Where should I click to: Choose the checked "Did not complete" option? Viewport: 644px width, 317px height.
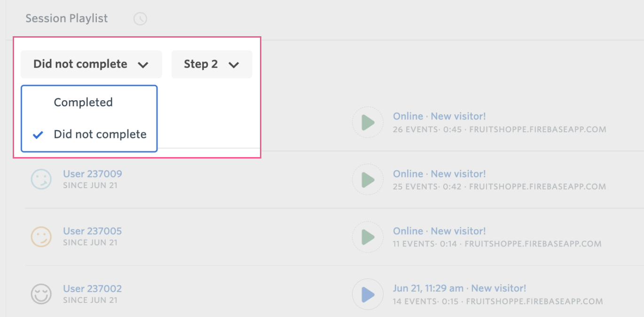point(100,135)
